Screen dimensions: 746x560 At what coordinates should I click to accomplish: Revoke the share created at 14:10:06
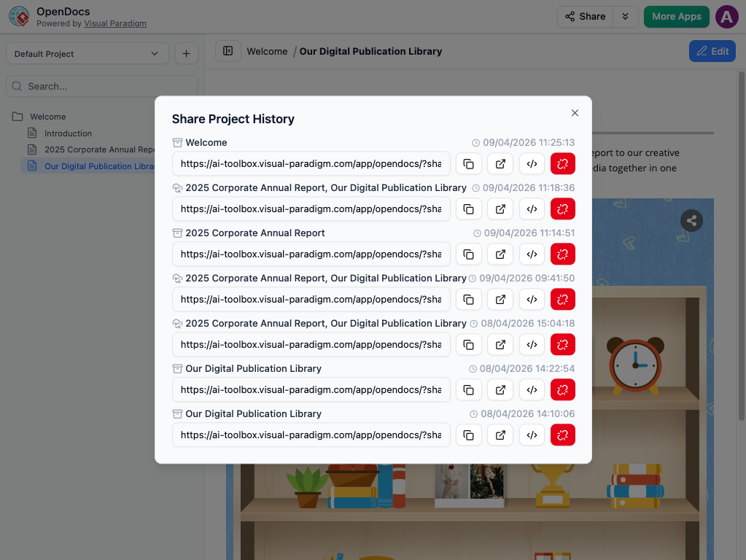tap(563, 435)
